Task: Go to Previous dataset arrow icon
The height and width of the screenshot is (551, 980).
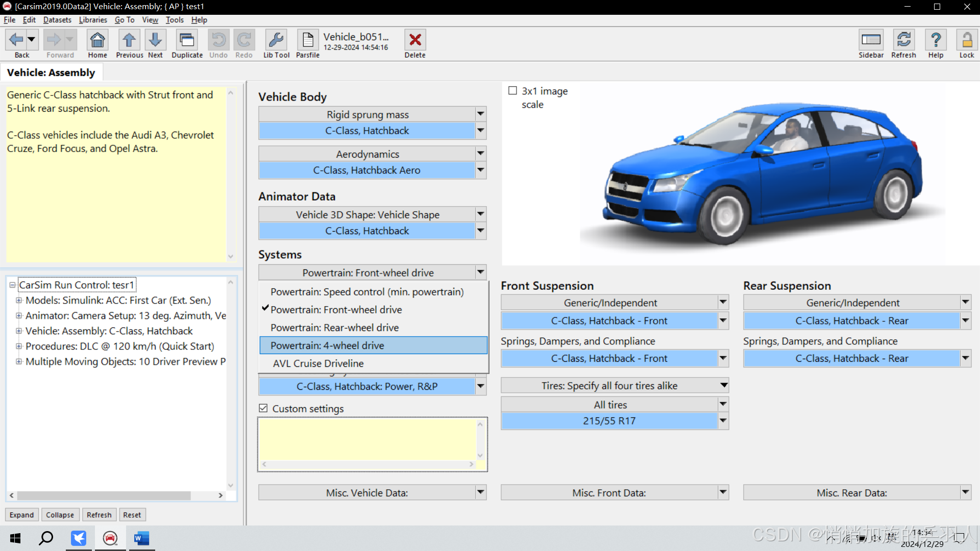Action: pos(129,40)
